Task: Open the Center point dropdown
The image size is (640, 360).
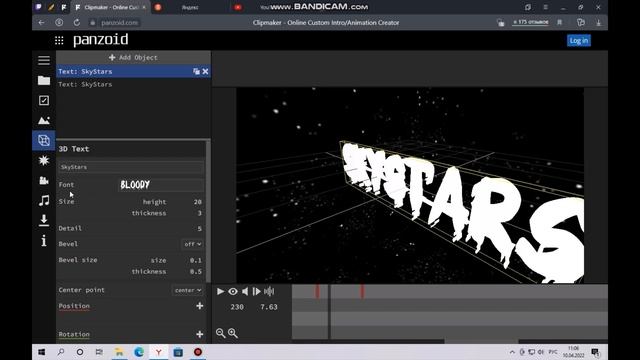Action: point(188,290)
